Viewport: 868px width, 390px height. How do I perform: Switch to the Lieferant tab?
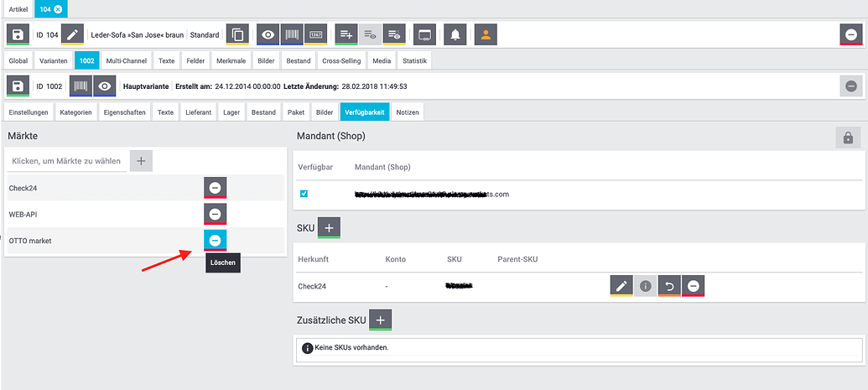pyautogui.click(x=198, y=112)
